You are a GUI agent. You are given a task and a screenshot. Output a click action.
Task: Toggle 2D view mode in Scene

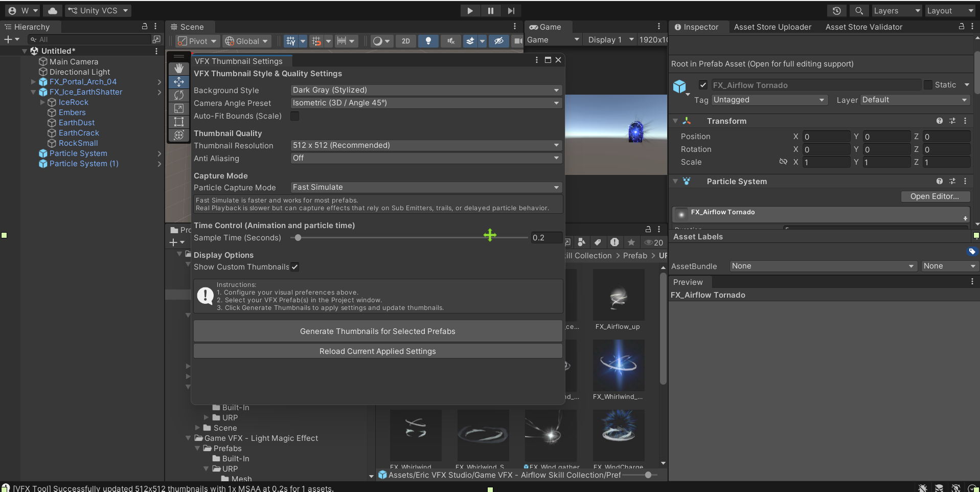406,41
